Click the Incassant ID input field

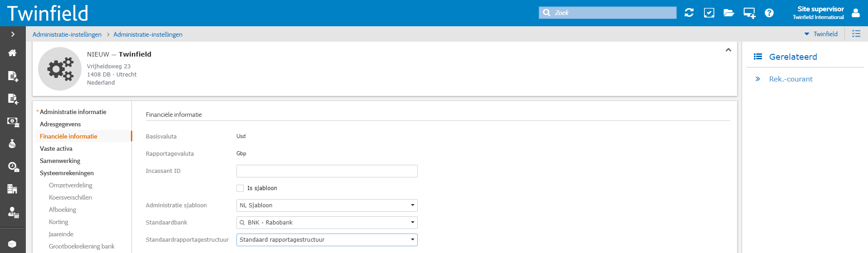pos(327,171)
